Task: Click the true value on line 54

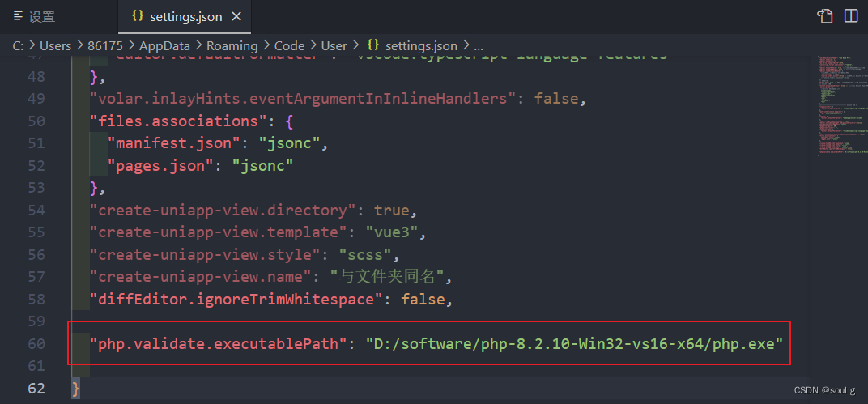Action: pyautogui.click(x=393, y=211)
